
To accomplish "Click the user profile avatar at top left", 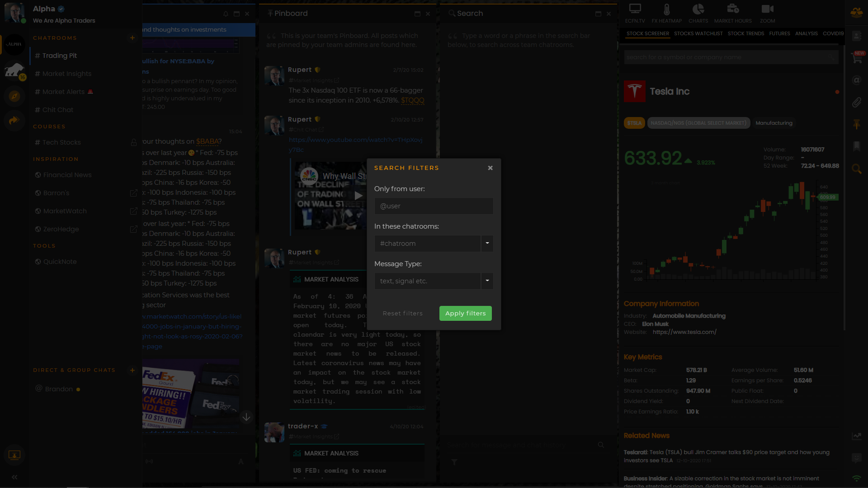I will (x=14, y=13).
